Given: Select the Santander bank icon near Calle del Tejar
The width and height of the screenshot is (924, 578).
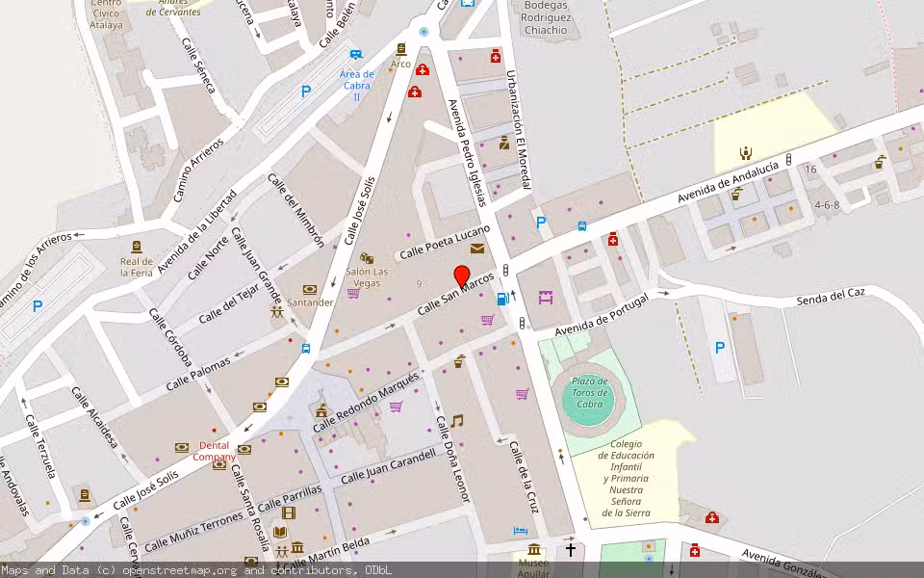Looking at the screenshot, I should pyautogui.click(x=308, y=290).
